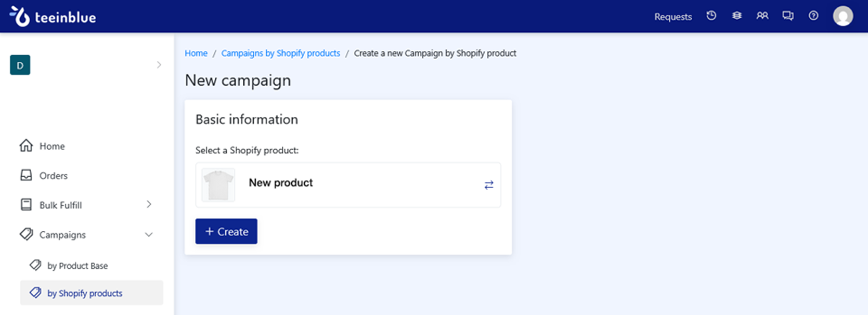Click the D store badge
868x315 pixels.
coord(20,65)
